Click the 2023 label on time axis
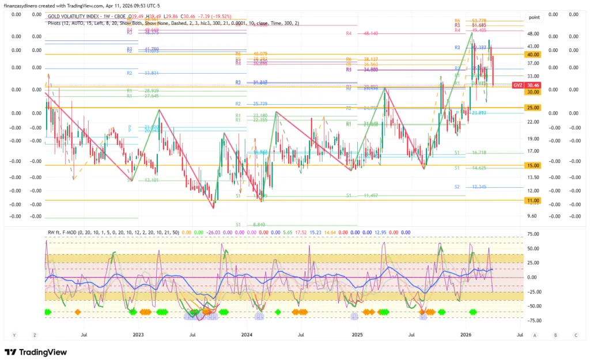 pyautogui.click(x=138, y=334)
